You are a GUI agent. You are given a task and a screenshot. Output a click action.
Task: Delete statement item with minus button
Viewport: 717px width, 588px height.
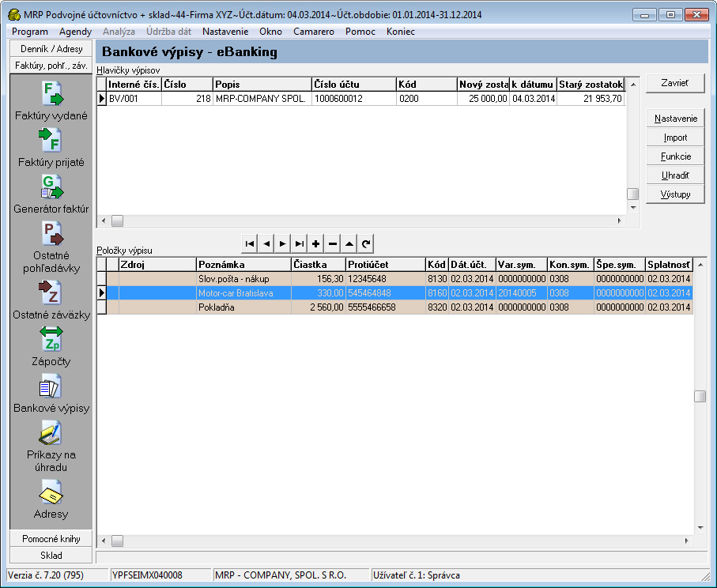click(333, 243)
